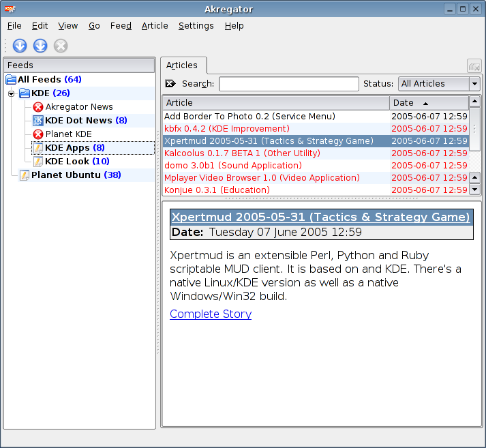
Task: Click the grayed Abort Fetches icon
Action: (61, 46)
